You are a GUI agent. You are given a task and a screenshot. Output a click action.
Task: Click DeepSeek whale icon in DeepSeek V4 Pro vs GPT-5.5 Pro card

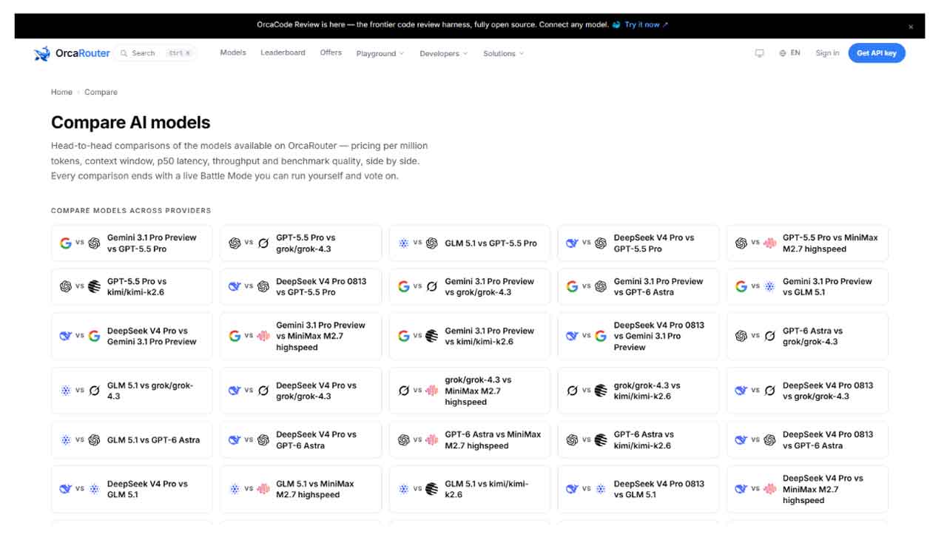572,243
